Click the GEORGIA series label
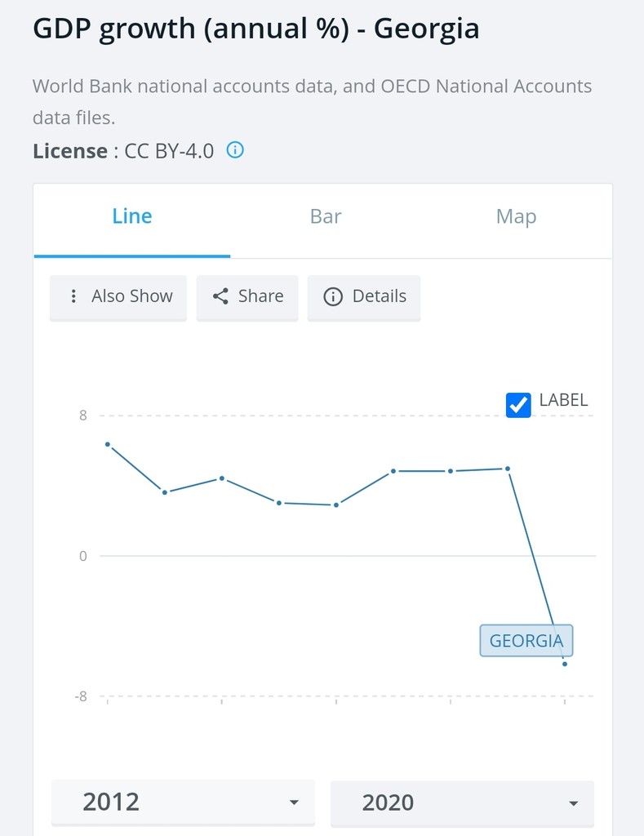Screen dimensions: 644x836 526,640
